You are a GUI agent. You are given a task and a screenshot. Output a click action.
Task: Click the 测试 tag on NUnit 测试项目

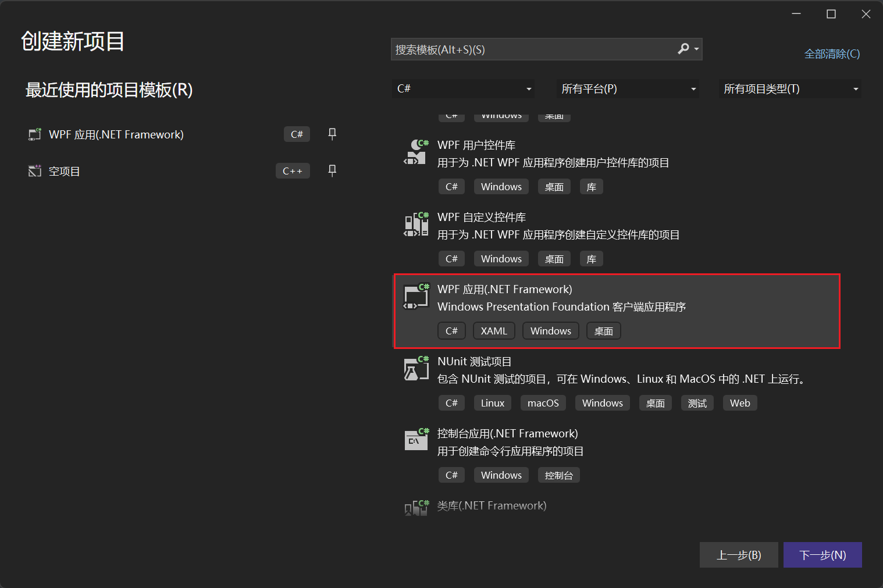pyautogui.click(x=697, y=403)
